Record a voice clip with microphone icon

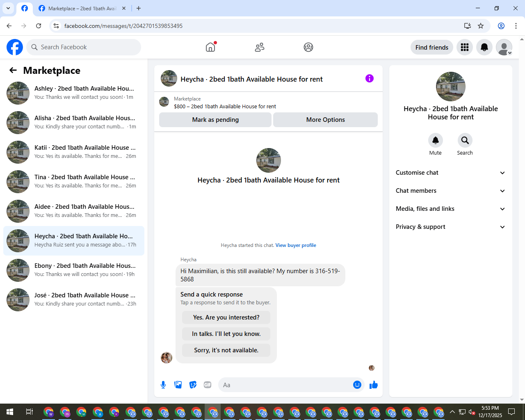coord(163,385)
